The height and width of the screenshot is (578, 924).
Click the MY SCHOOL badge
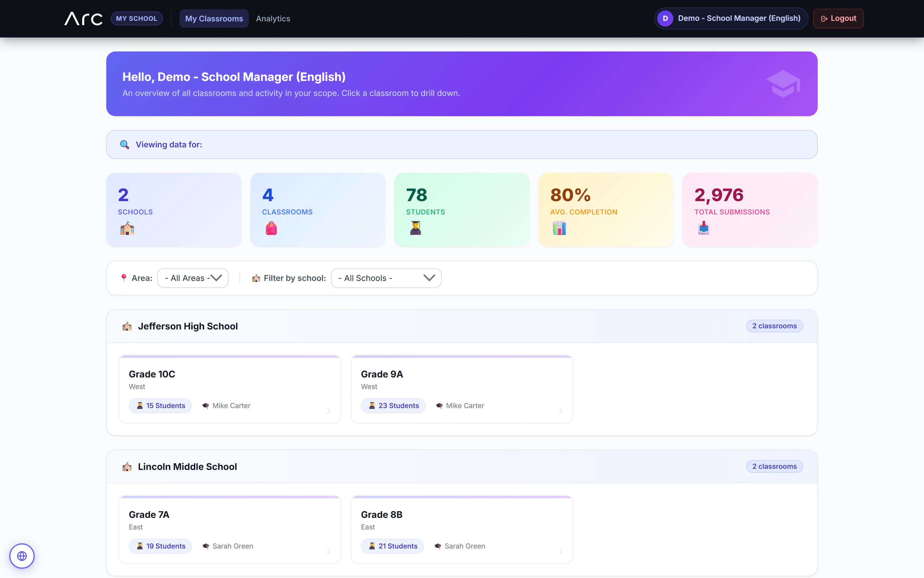[137, 18]
